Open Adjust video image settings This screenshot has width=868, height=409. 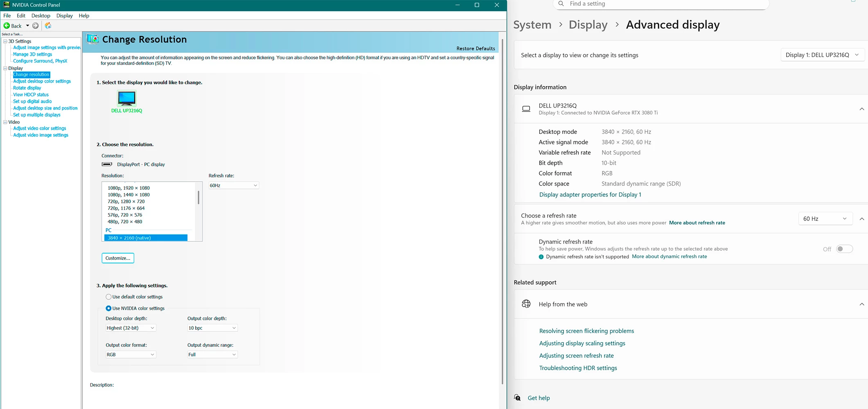(x=41, y=135)
